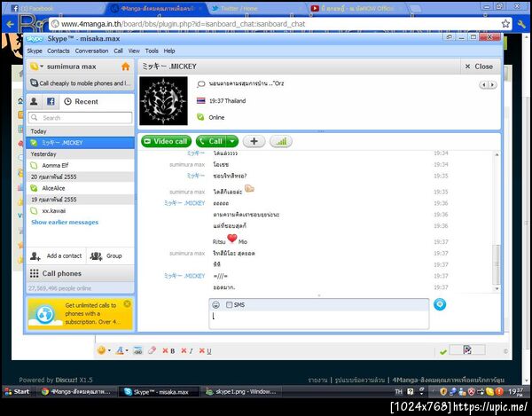Switch to the Twitter browser tab

coord(256,9)
